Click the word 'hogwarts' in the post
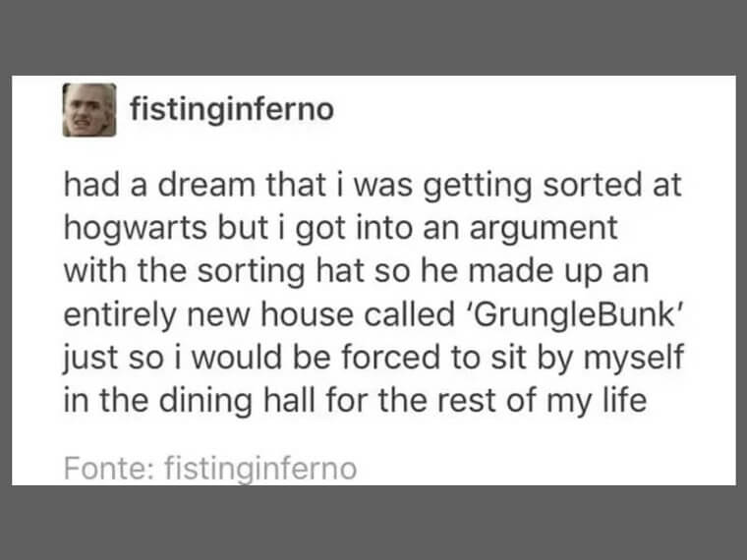The width and height of the screenshot is (747, 560). pyautogui.click(x=136, y=229)
